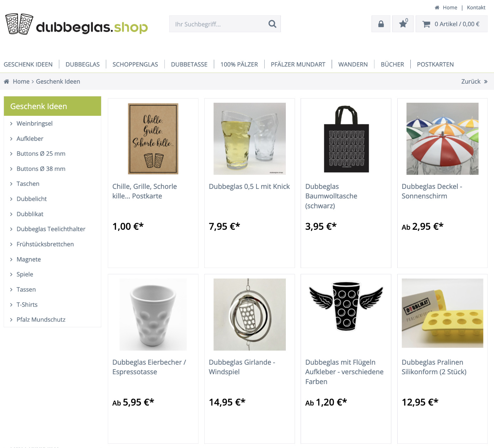
Task: Open the wishlist star icon
Action: [x=403, y=24]
